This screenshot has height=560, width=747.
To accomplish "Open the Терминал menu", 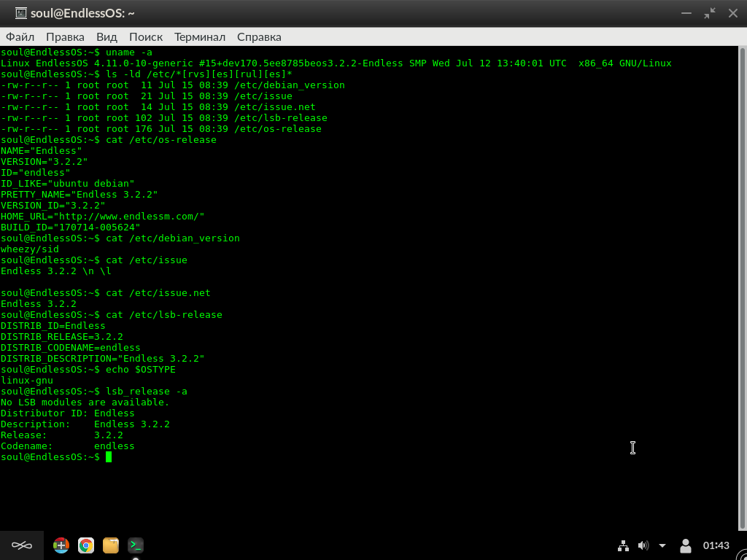I will 200,36.
